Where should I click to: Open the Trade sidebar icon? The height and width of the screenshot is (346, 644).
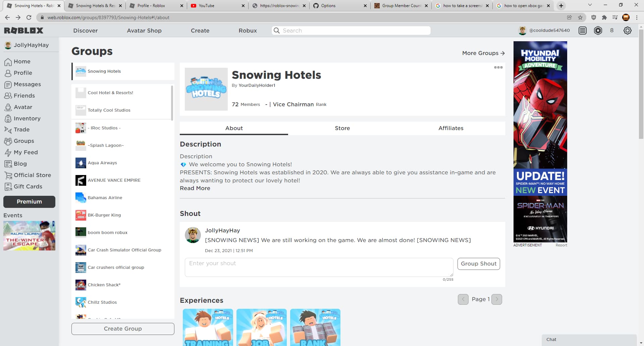(x=8, y=130)
